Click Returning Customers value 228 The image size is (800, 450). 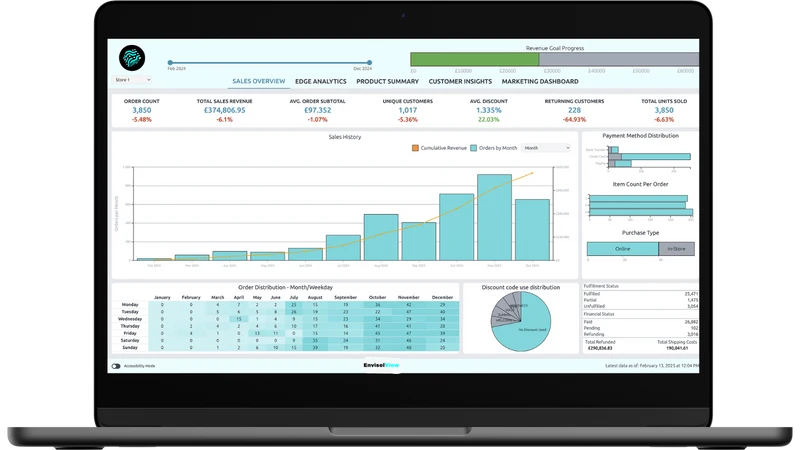[x=574, y=110]
